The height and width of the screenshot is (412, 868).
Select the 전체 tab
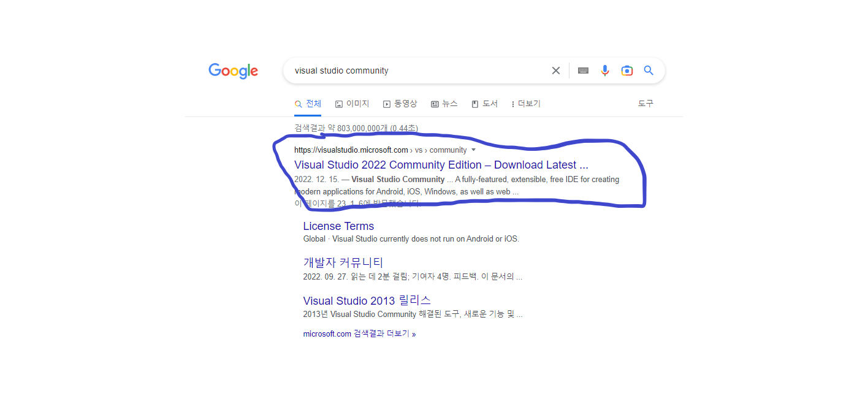coord(308,104)
